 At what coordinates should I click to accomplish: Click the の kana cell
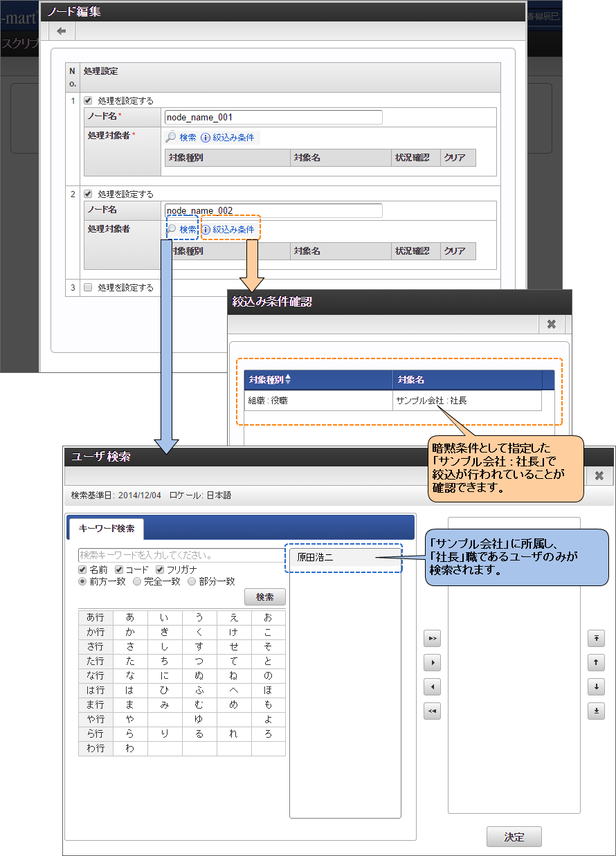point(269,675)
